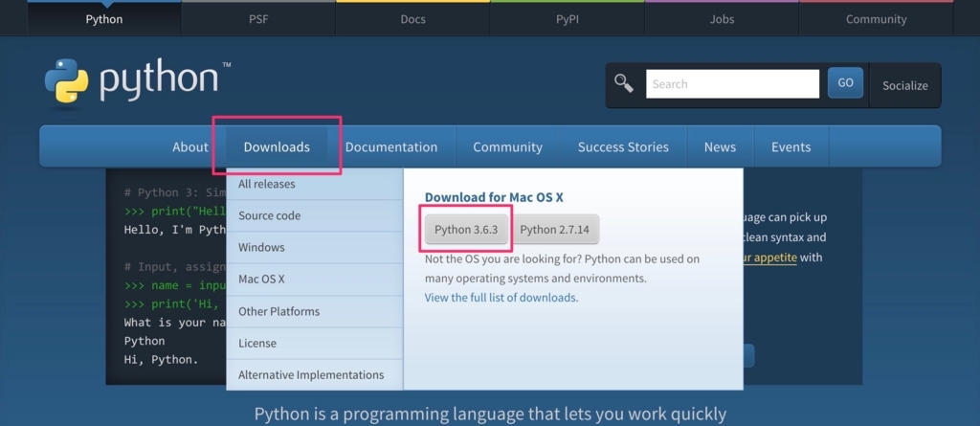980x426 pixels.
Task: Open the Socialize menu
Action: (905, 86)
